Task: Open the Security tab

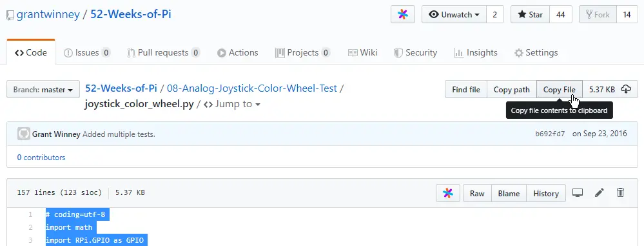Action: coord(415,53)
